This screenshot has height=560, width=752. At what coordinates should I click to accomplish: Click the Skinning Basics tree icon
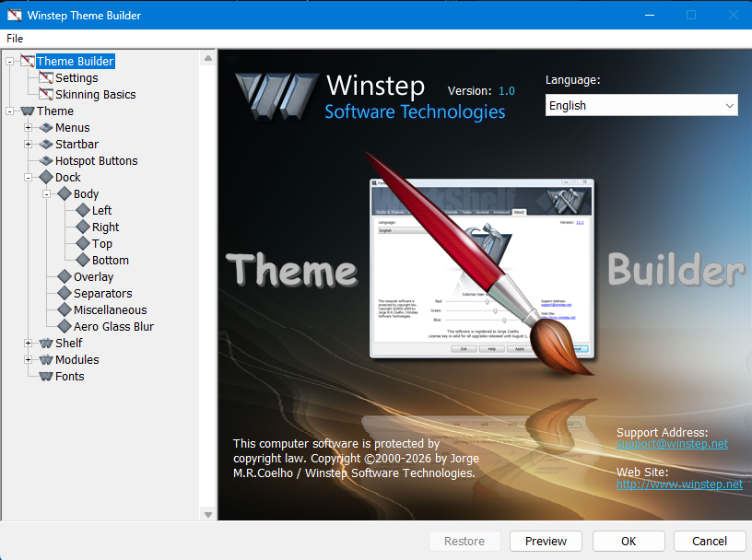[x=46, y=95]
